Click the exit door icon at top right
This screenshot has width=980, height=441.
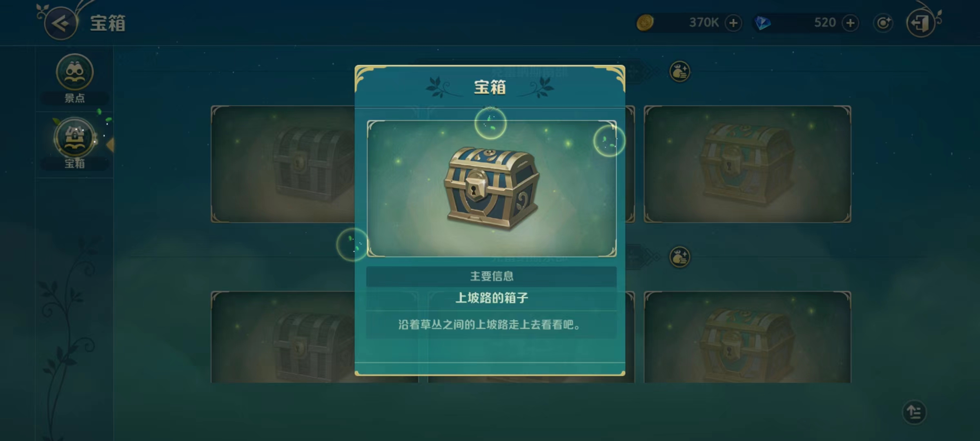point(920,23)
